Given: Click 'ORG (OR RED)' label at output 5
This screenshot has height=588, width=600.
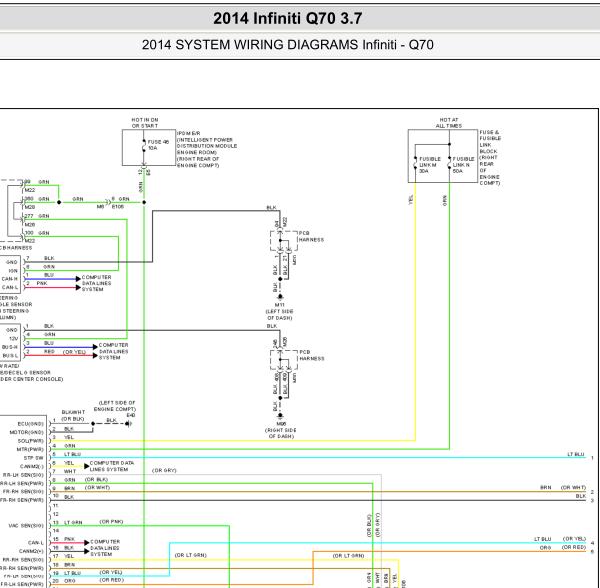Looking at the screenshot, I should point(562,547).
